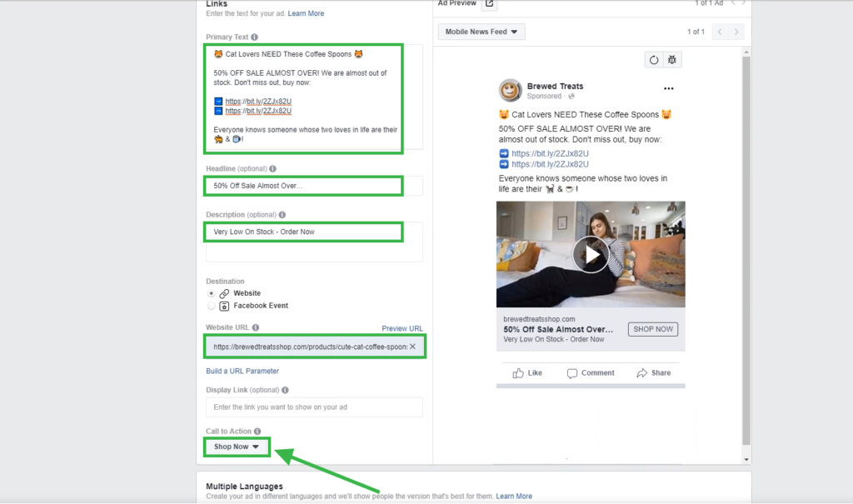
Task: Click the preview panel vertical scrollbar
Action: (746, 251)
